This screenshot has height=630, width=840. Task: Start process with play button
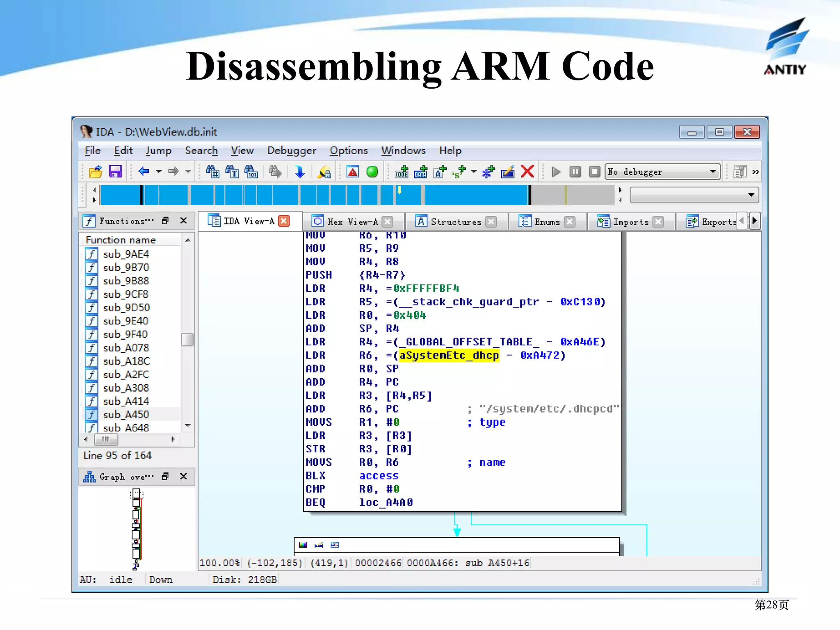(x=556, y=172)
